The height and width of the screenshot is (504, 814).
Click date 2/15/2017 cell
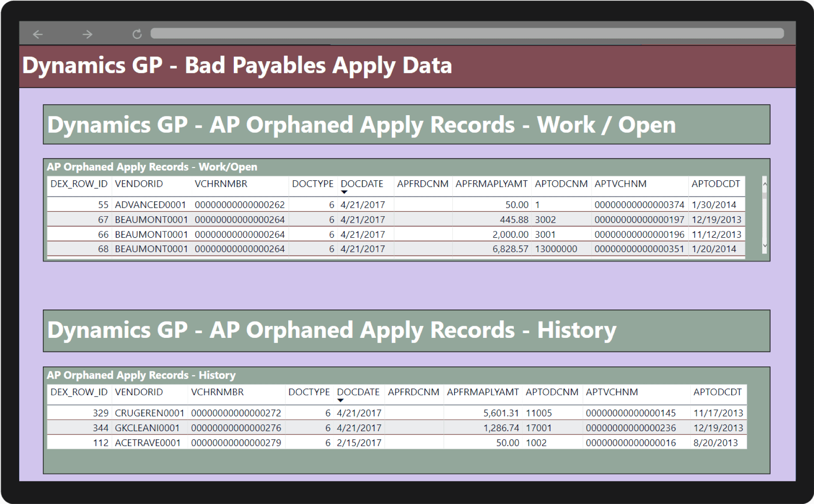[359, 443]
